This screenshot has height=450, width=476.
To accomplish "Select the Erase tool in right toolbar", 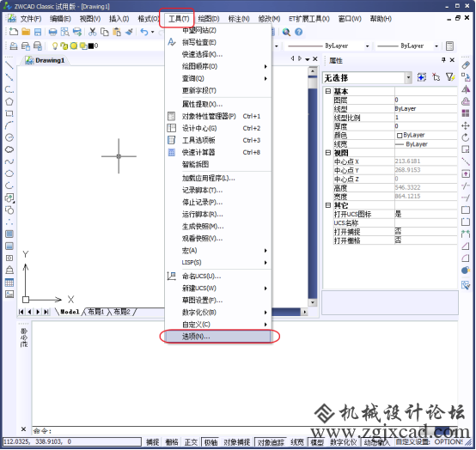I will point(466,65).
